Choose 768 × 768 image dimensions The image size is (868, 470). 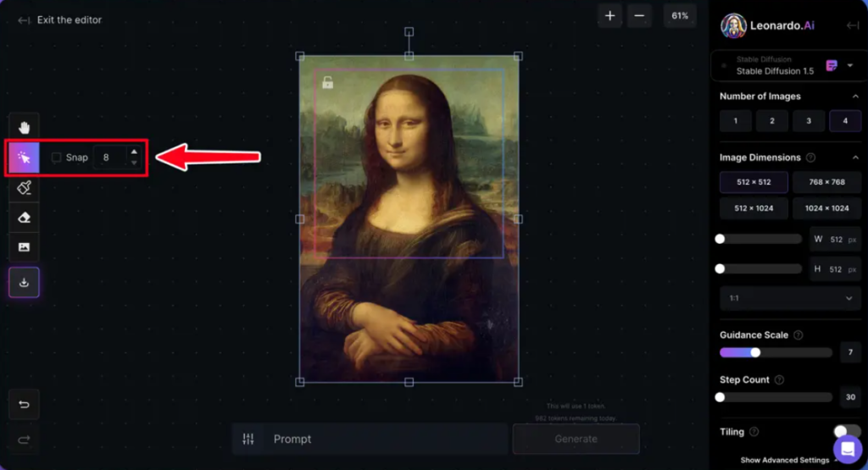tap(826, 182)
